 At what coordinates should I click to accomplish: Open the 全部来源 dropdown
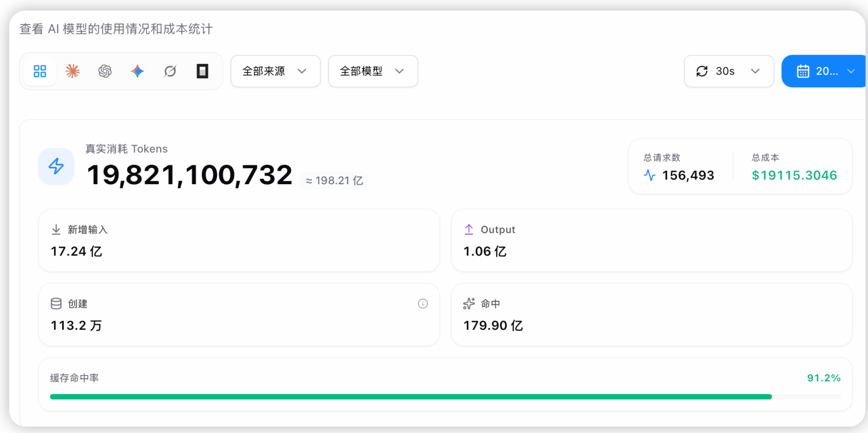coord(275,71)
